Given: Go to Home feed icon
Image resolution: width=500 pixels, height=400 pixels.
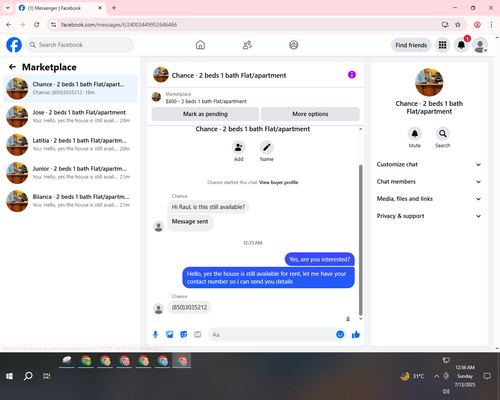Looking at the screenshot, I should [200, 45].
